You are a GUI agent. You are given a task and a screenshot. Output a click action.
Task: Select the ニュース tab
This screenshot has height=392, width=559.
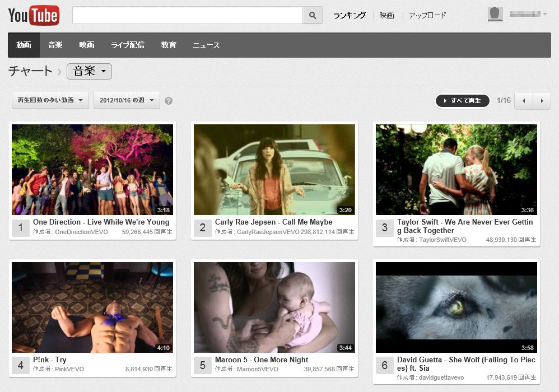click(x=206, y=45)
